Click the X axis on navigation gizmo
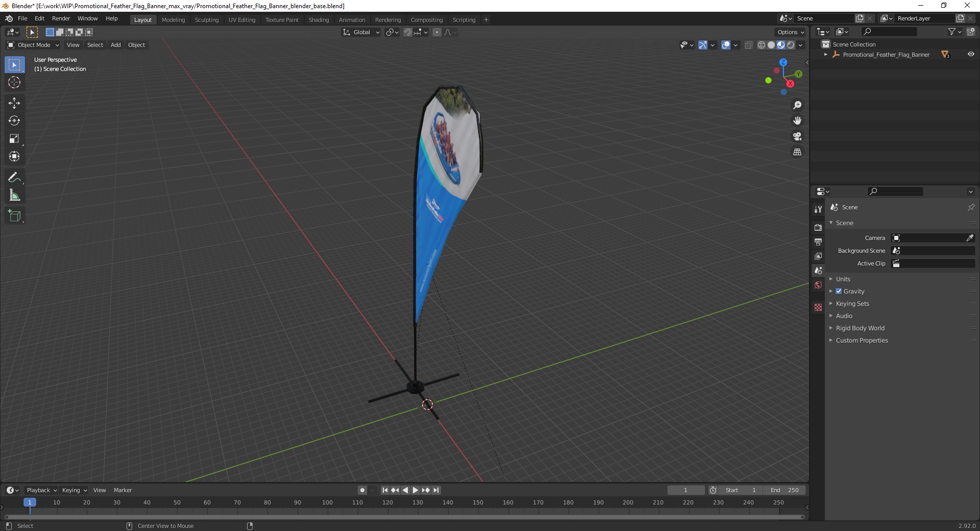The width and height of the screenshot is (980, 531). pos(790,84)
